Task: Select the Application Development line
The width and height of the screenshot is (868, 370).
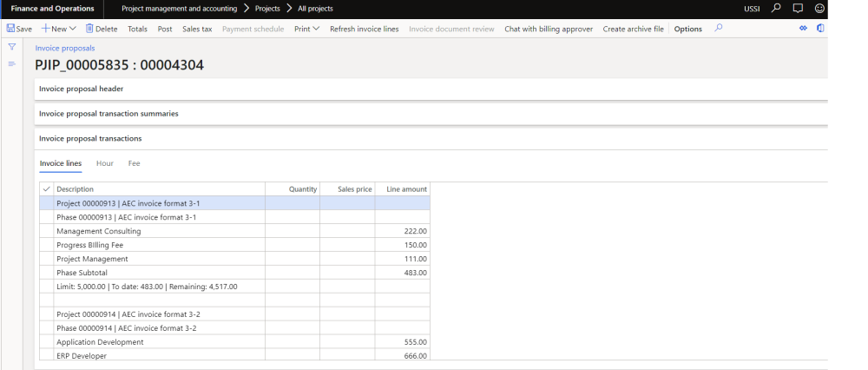Action: 234,341
